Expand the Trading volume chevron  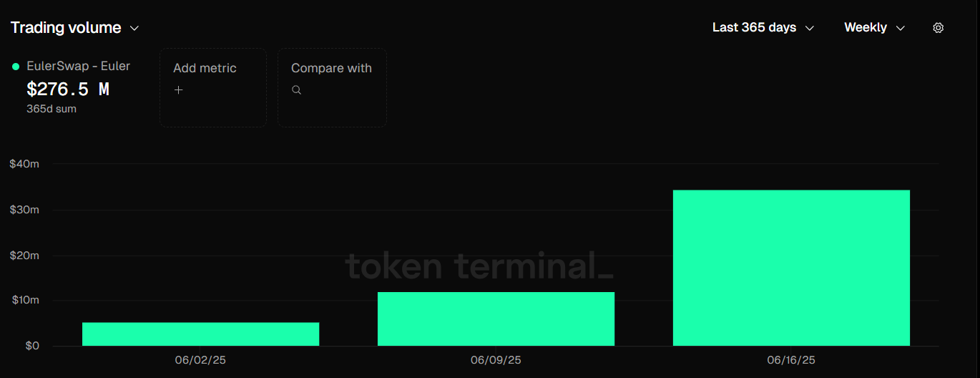tap(134, 29)
